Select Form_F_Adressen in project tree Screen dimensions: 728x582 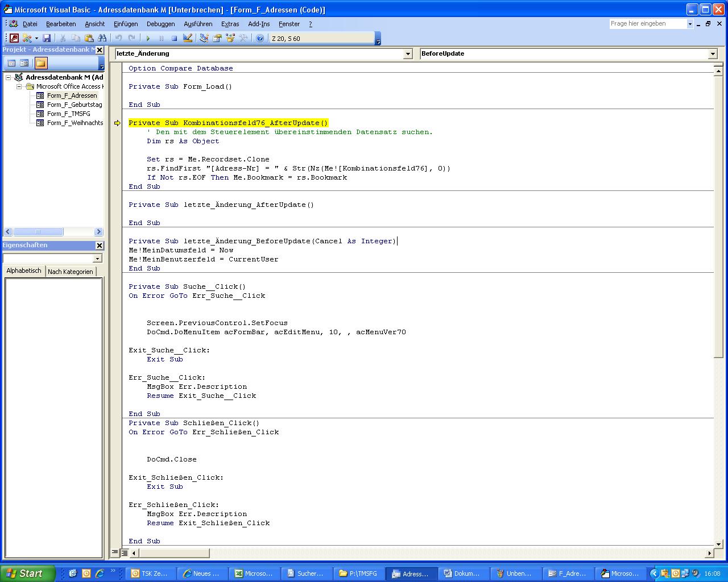72,95
